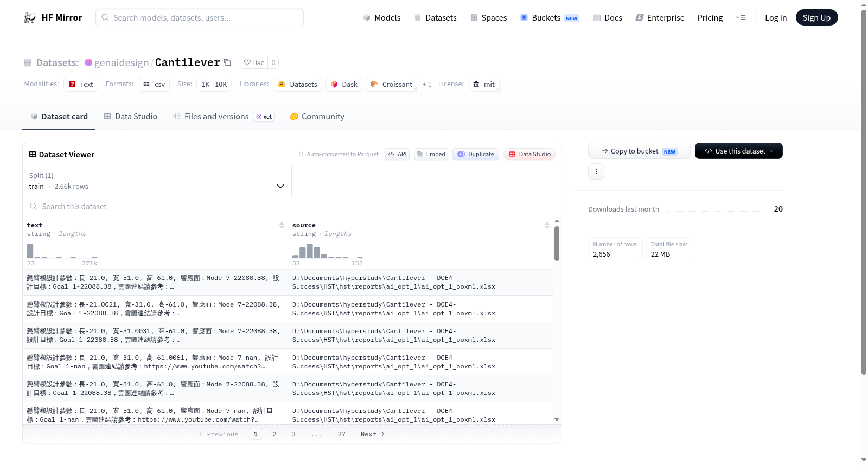Like the Cantilever dataset

[x=254, y=62]
